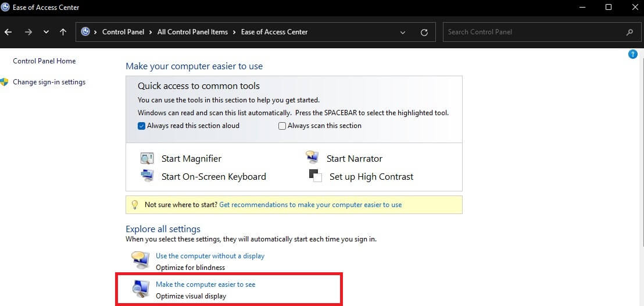Click the Forward navigation arrow
644x306 pixels.
(x=28, y=32)
